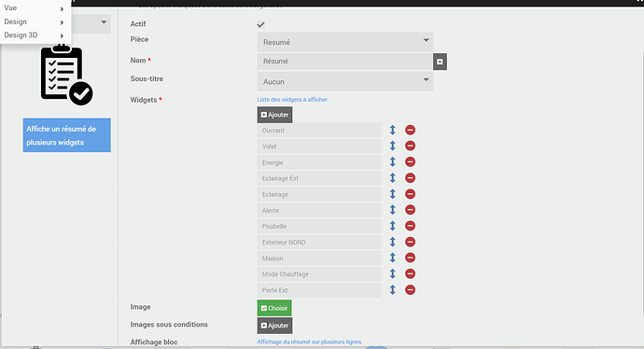Remove the Ouvrant widget with red minus icon
The height and width of the screenshot is (349, 644).
pos(410,130)
